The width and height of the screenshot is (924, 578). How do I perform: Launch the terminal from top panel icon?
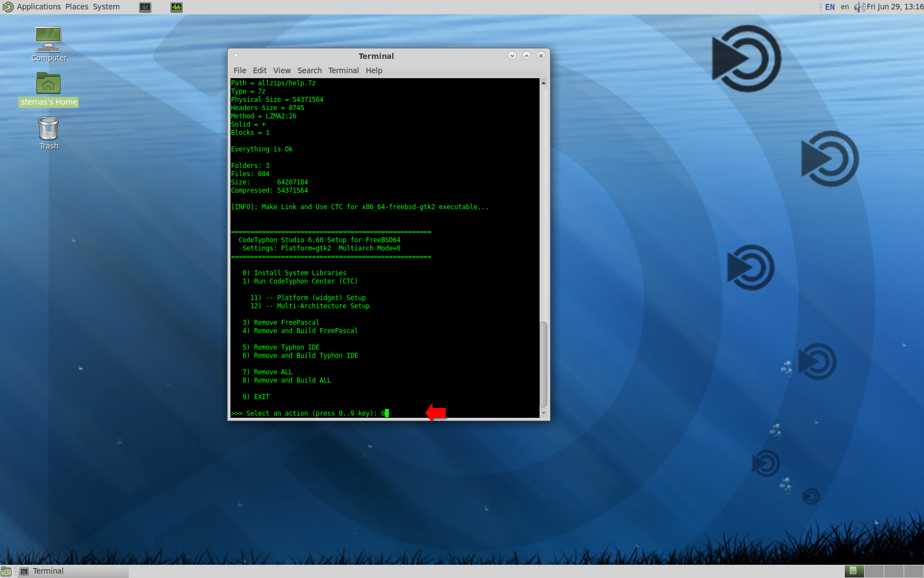point(145,7)
